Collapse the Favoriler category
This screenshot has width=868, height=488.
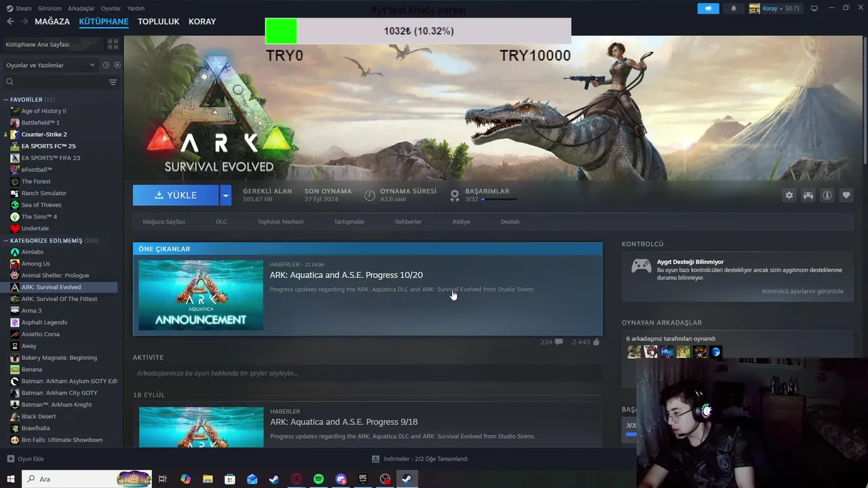pos(6,100)
